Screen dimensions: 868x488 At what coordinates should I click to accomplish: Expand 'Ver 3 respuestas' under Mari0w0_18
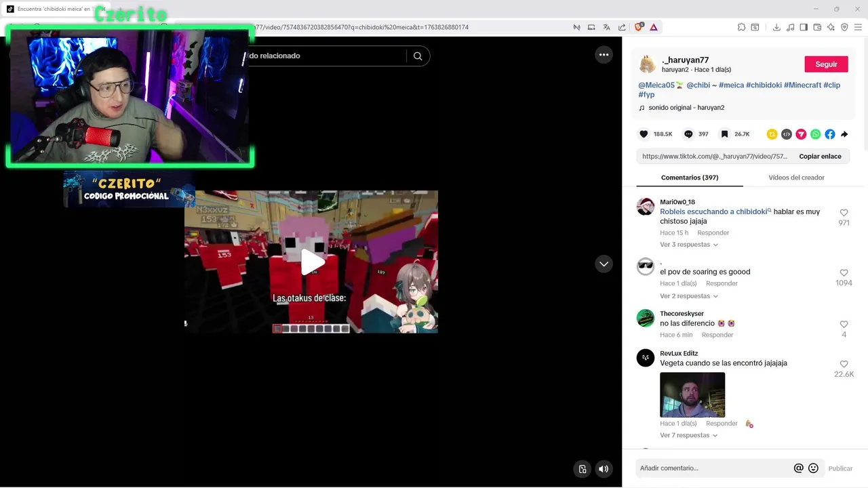688,245
